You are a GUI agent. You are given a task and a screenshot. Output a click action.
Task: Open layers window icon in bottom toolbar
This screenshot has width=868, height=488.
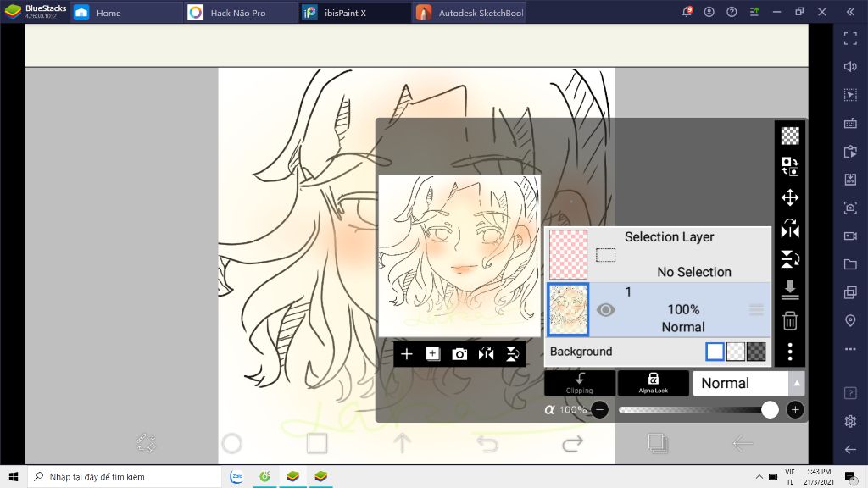[658, 443]
